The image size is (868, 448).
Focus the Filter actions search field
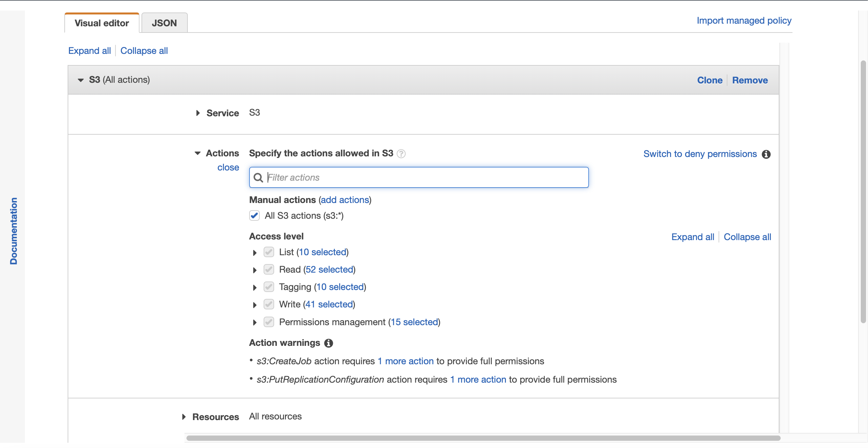click(x=419, y=177)
